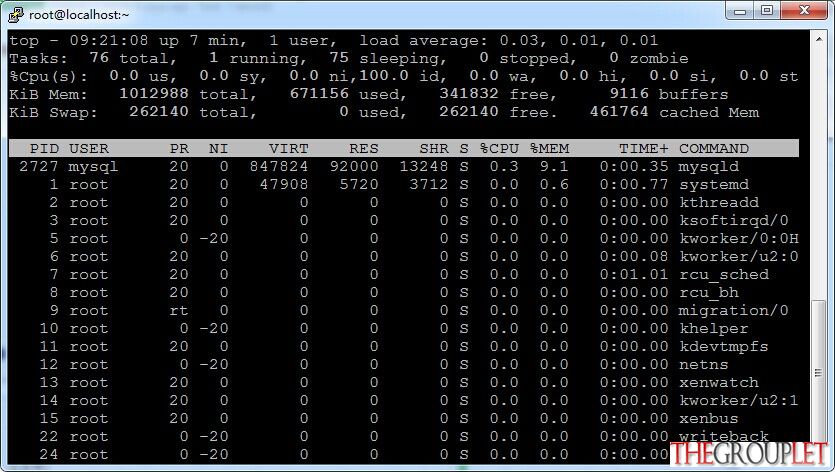Click cached Mem value 461764

point(619,112)
